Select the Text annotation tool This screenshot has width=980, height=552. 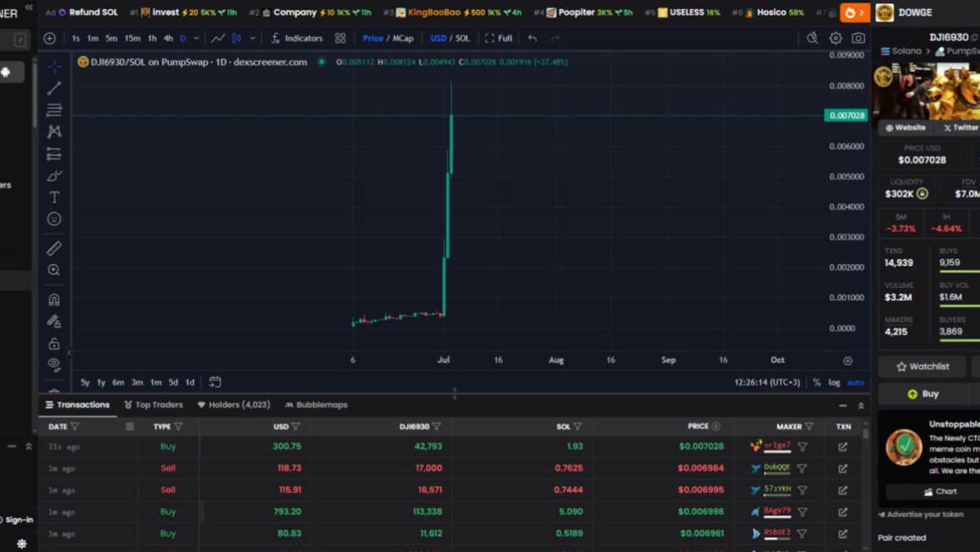click(x=54, y=197)
